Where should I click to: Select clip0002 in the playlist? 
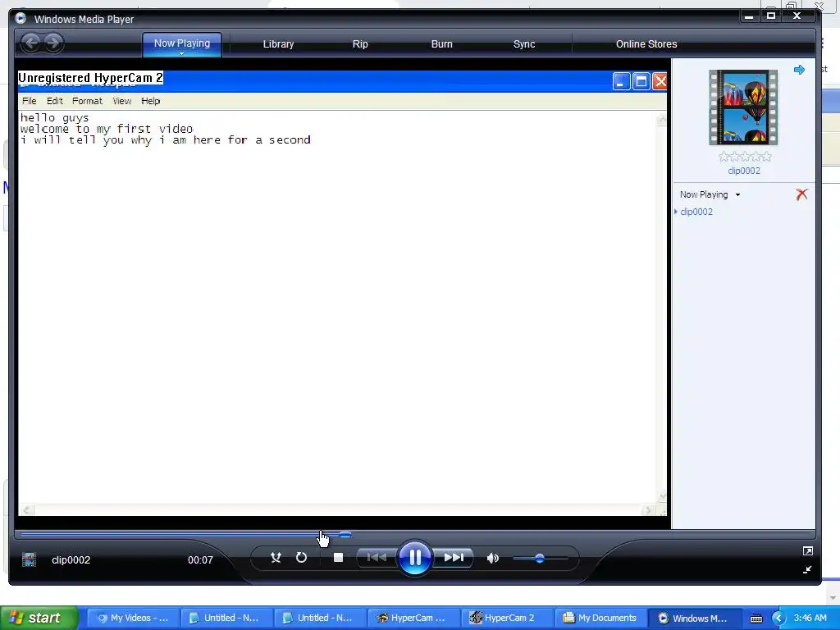coord(696,212)
